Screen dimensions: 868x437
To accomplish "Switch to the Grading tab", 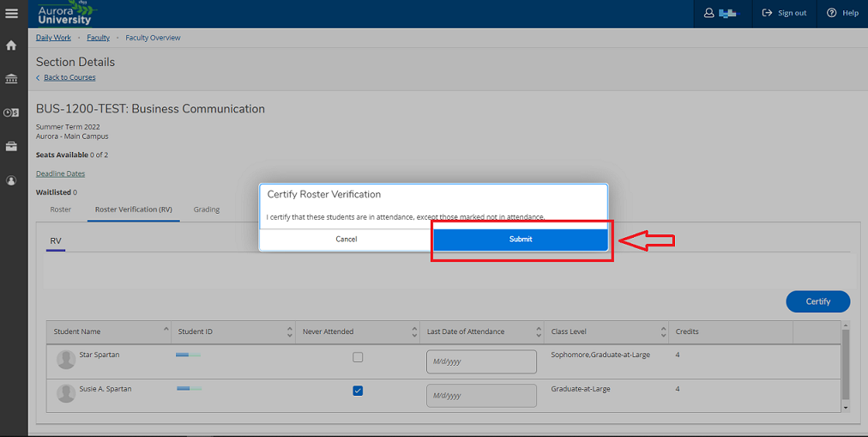I will [x=207, y=209].
